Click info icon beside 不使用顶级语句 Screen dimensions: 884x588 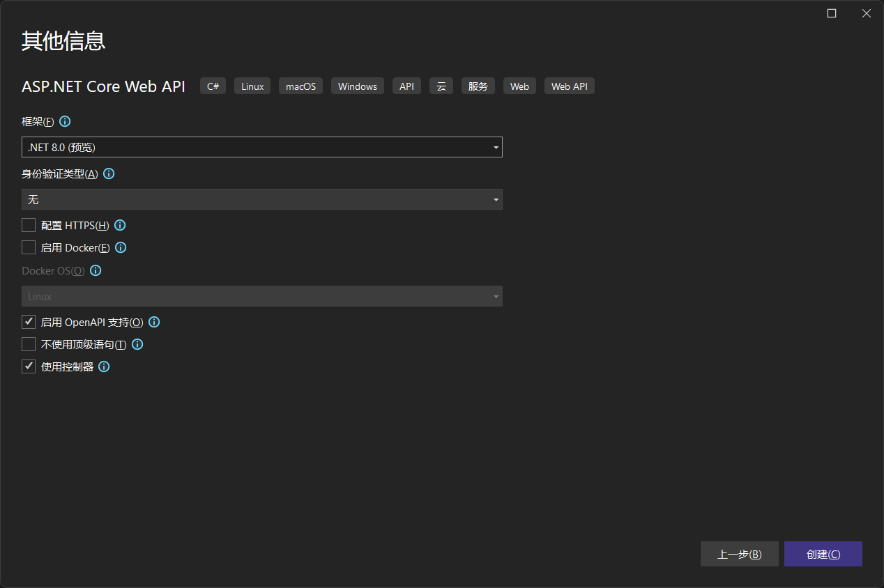137,344
